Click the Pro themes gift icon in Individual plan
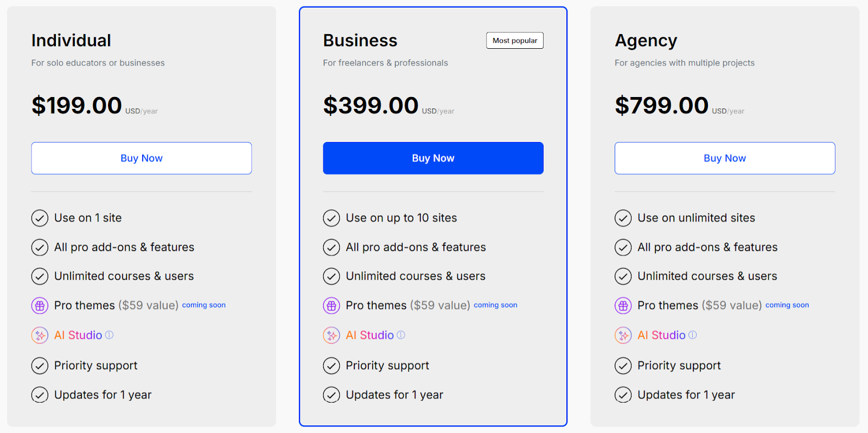The height and width of the screenshot is (433, 868). coord(39,305)
